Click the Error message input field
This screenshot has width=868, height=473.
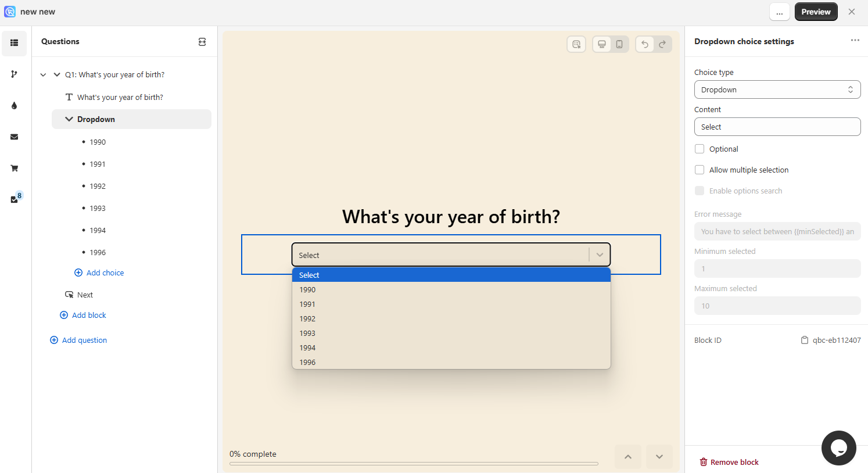(777, 231)
